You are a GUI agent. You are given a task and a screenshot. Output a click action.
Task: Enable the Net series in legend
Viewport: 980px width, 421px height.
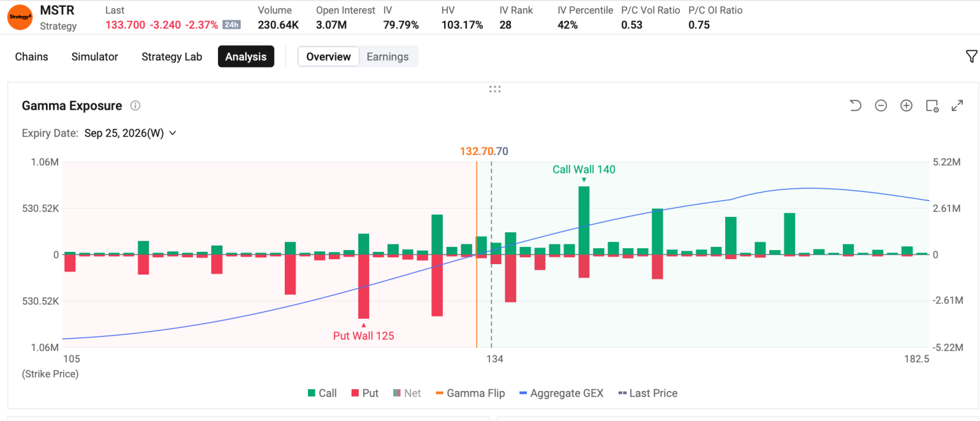point(407,393)
